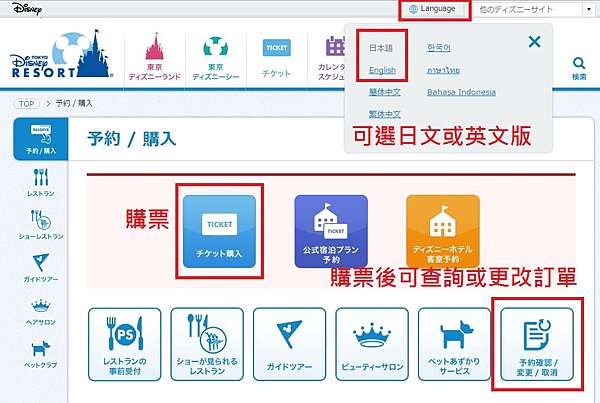Open レストラン in sidebar
Image resolution: width=600 pixels, height=403 pixels.
click(x=41, y=183)
